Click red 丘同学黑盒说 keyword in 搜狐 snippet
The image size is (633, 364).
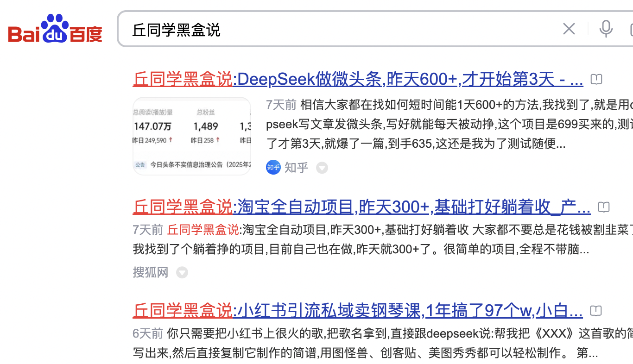203,230
